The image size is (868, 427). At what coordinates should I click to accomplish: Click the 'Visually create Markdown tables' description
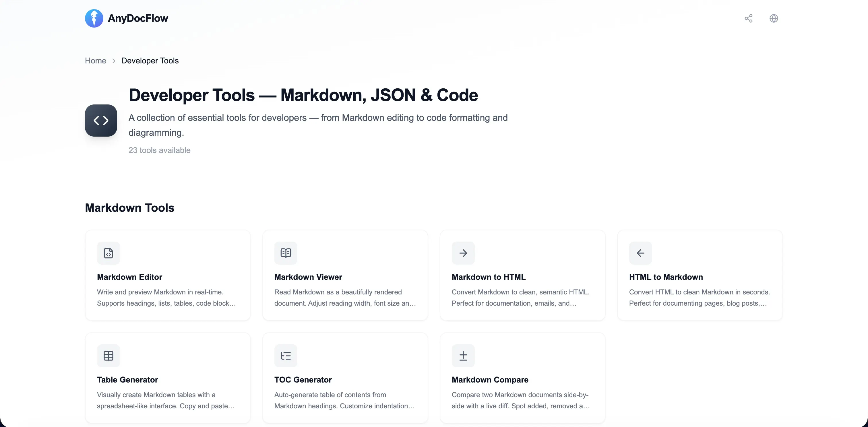tap(166, 400)
